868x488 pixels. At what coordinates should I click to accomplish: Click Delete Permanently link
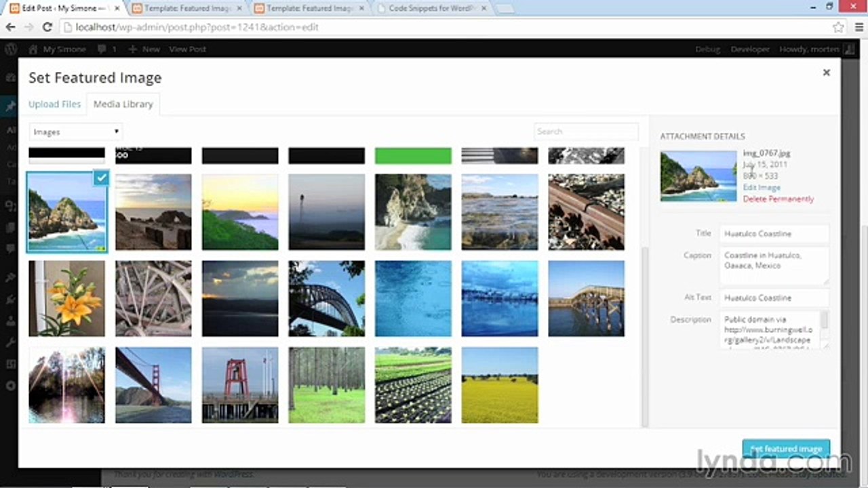point(778,199)
